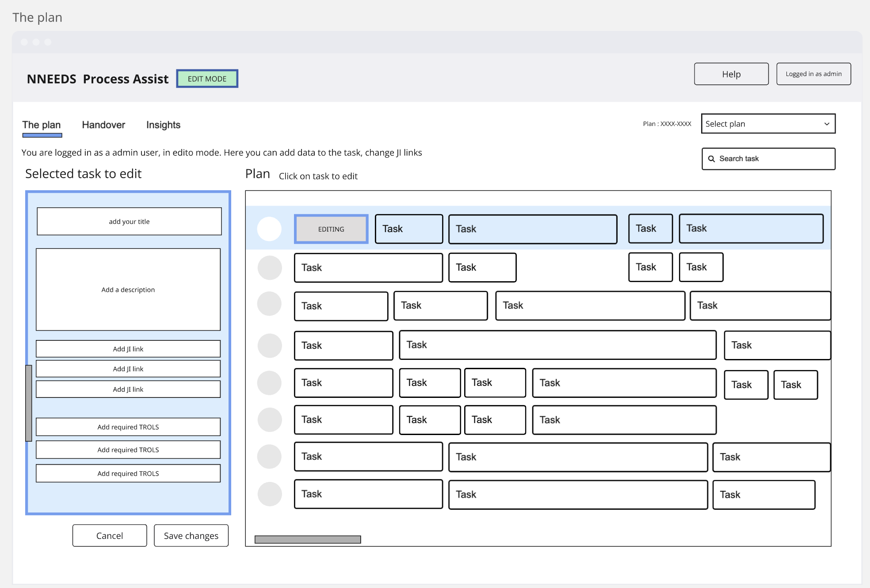Select the circle on the third plan row
This screenshot has width=870, height=588.
pyautogui.click(x=269, y=304)
